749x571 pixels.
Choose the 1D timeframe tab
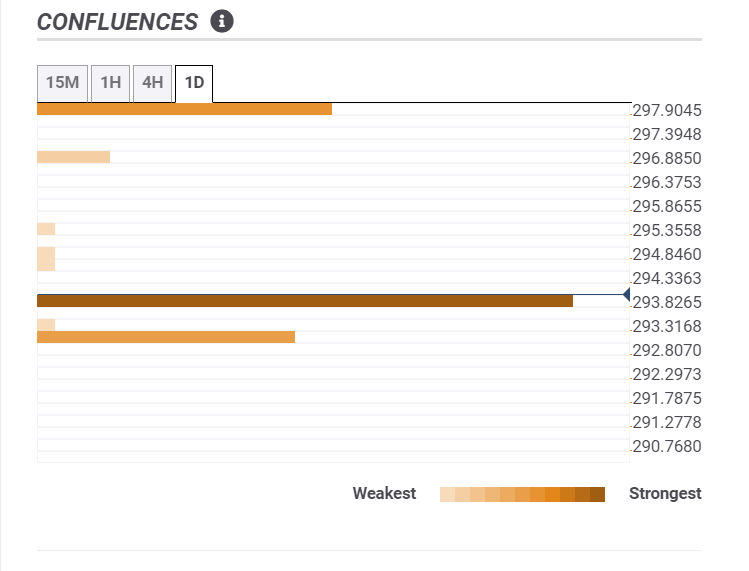194,83
